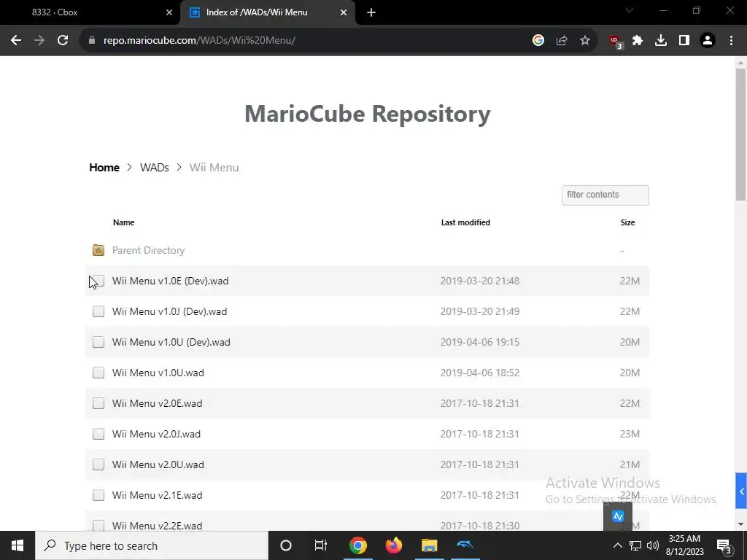Viewport: 747px width, 560px height.
Task: Sort by the Last modified column header
Action: pos(465,222)
